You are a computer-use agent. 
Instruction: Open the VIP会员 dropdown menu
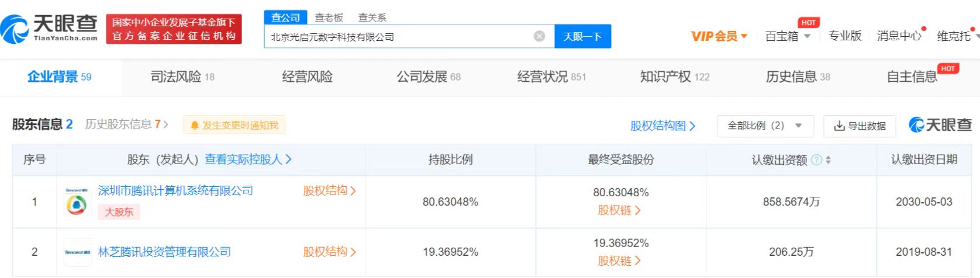coord(719,36)
